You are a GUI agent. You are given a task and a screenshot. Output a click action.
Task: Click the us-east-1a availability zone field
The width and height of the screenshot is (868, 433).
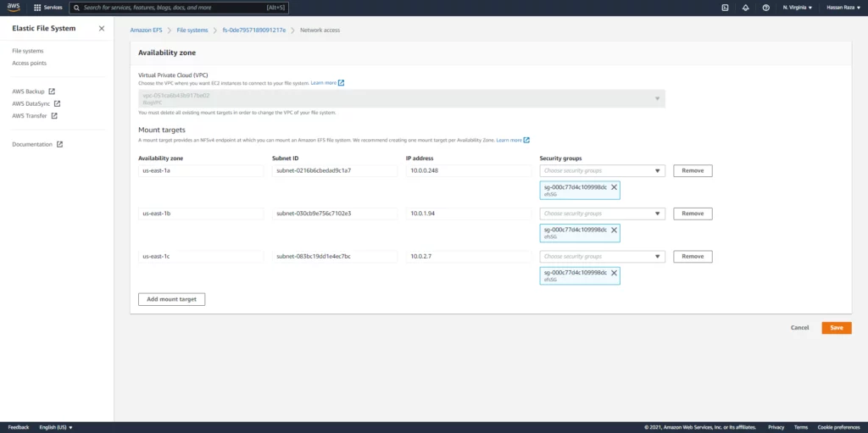[201, 170]
